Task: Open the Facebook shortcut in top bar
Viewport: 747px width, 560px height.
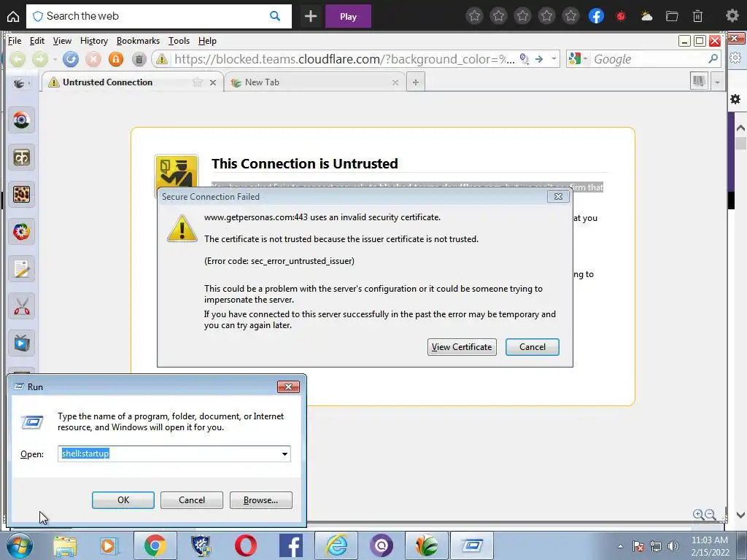Action: [x=596, y=16]
